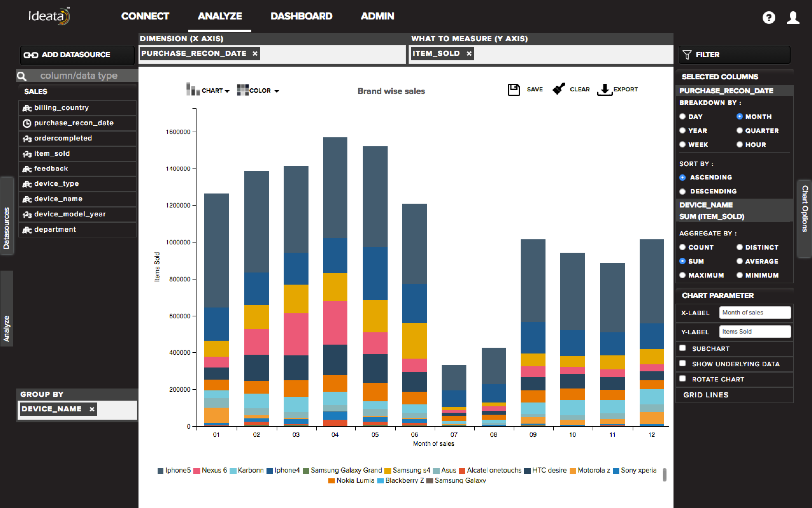Click the bar chart type icon
Screen dimensions: 812x508
[x=193, y=89]
